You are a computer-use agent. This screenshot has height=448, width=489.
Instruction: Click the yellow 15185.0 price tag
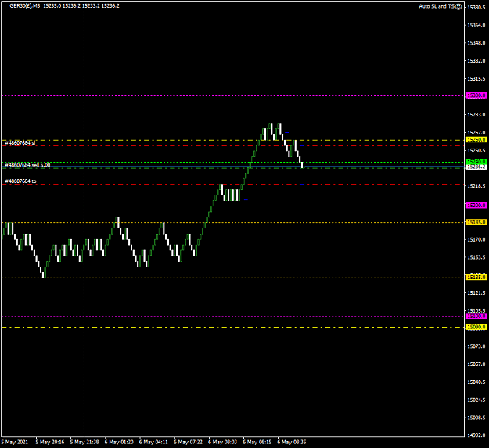(476, 222)
